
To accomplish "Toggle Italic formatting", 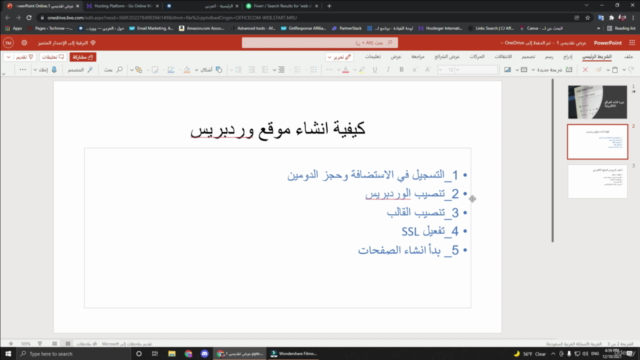I will pos(388,70).
